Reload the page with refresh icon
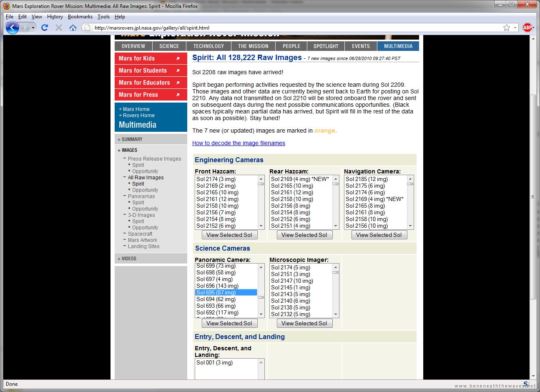 (x=45, y=28)
